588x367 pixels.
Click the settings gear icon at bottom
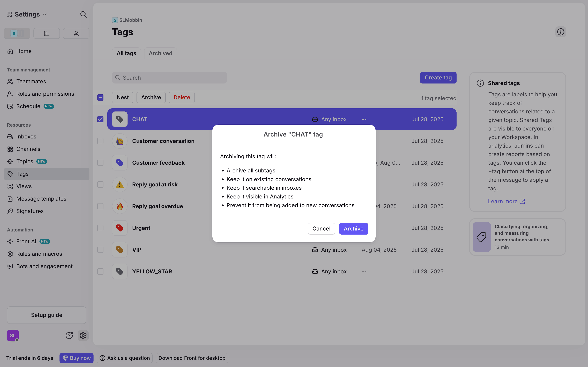click(x=83, y=336)
